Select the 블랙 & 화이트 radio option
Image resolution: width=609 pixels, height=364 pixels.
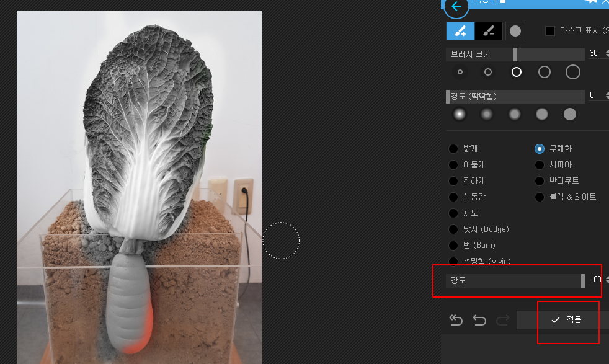[x=540, y=197]
